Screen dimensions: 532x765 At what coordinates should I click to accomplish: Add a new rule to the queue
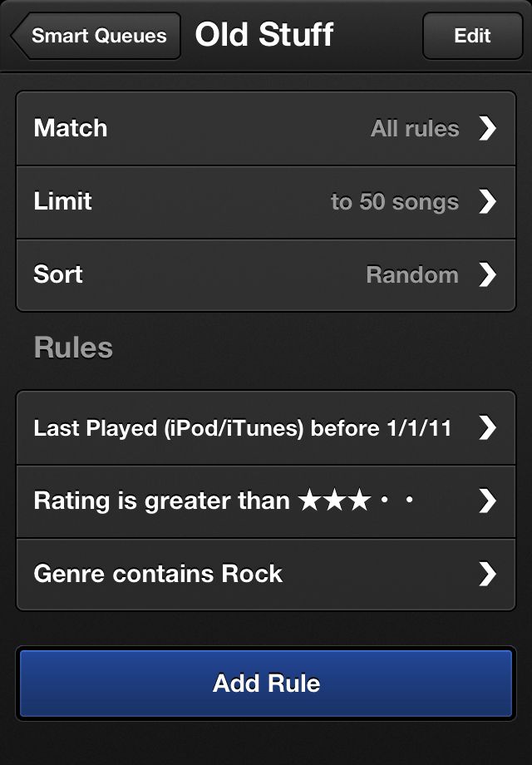click(266, 684)
